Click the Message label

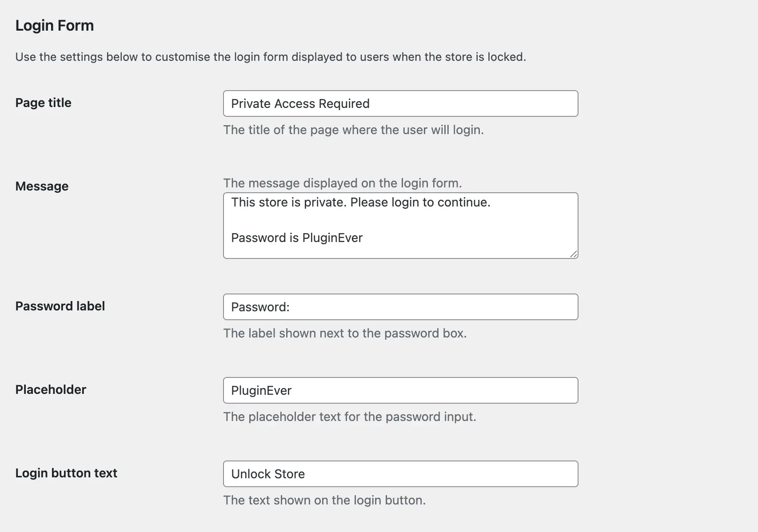[x=42, y=186]
